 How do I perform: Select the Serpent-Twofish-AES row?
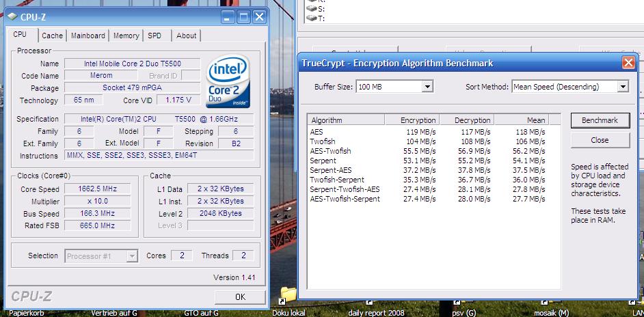click(428, 189)
